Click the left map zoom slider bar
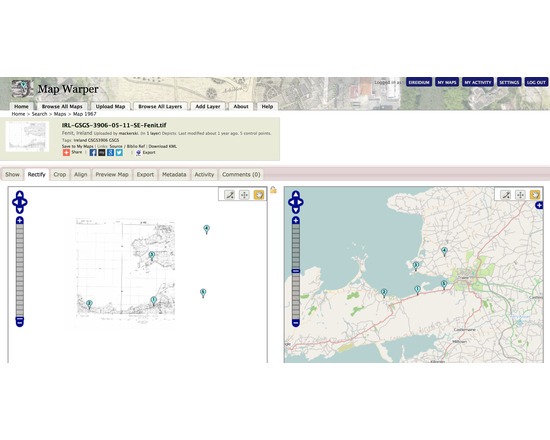The image size is (550, 440). point(20,271)
